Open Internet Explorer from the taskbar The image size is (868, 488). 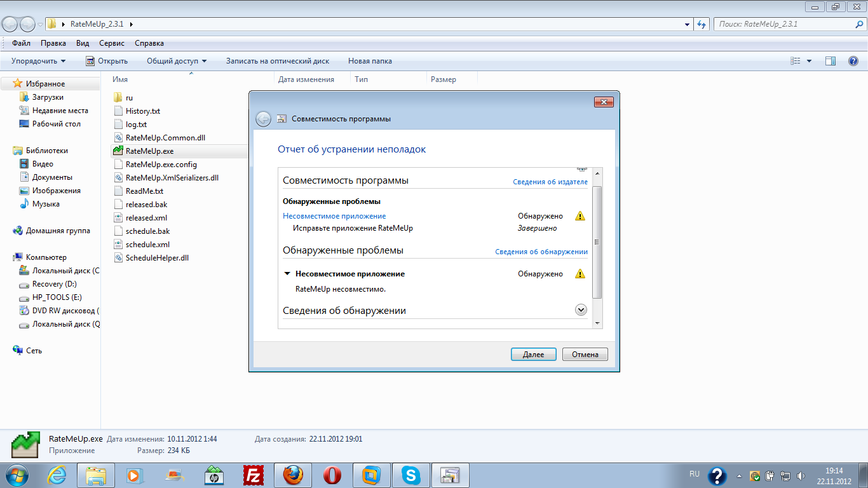(57, 475)
